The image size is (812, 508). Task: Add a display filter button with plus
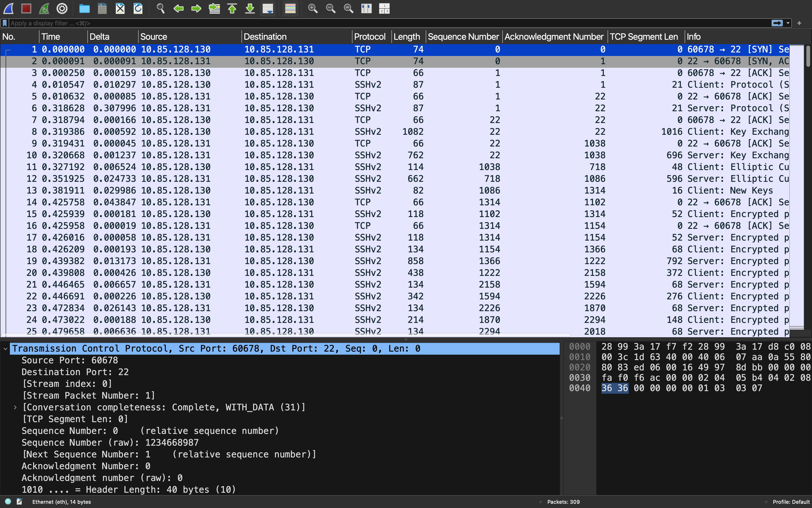click(x=799, y=23)
